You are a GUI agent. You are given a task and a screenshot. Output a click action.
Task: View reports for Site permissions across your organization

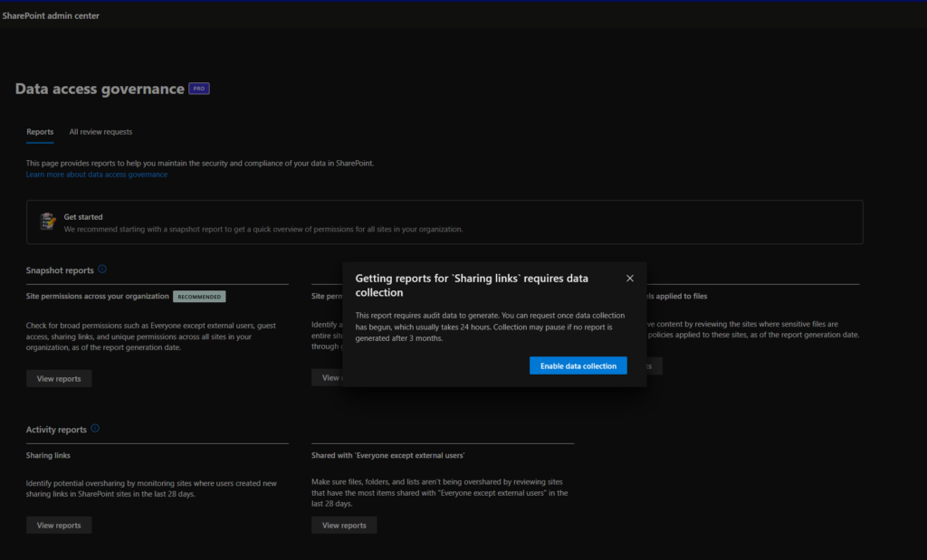[x=59, y=379]
